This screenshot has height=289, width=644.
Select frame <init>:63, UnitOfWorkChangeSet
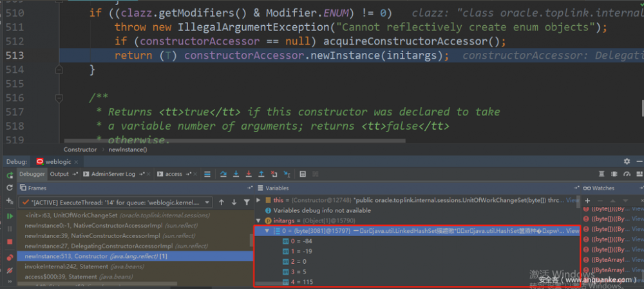click(135, 215)
